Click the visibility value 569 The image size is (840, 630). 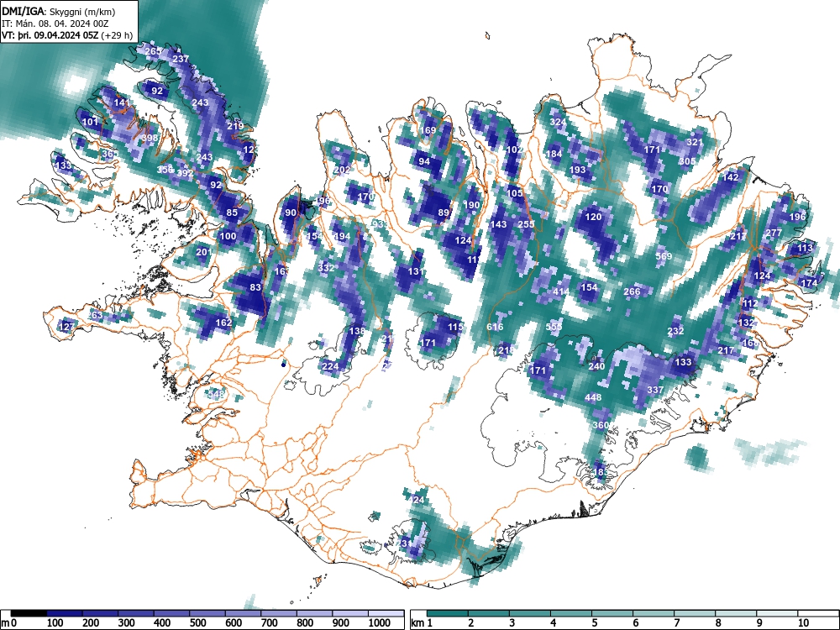click(x=664, y=256)
